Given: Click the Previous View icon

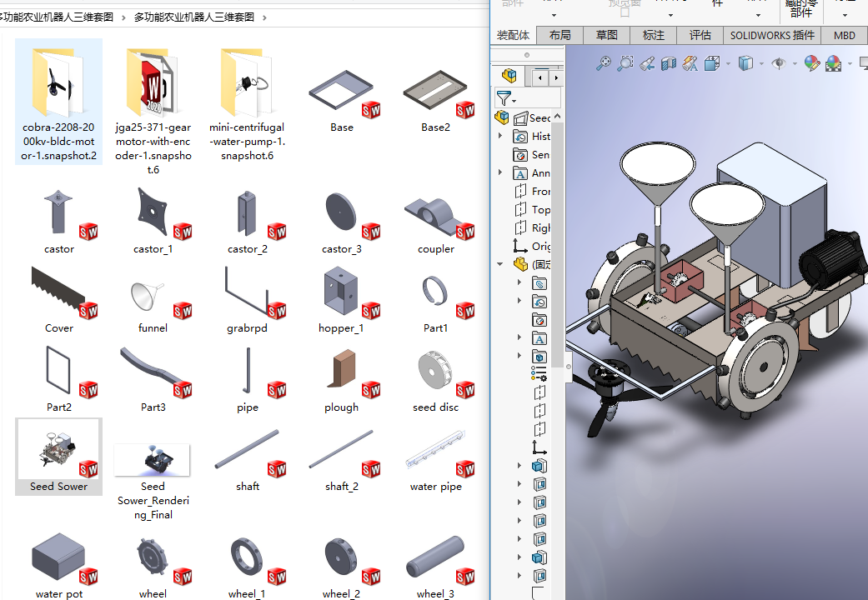Looking at the screenshot, I should (646, 63).
